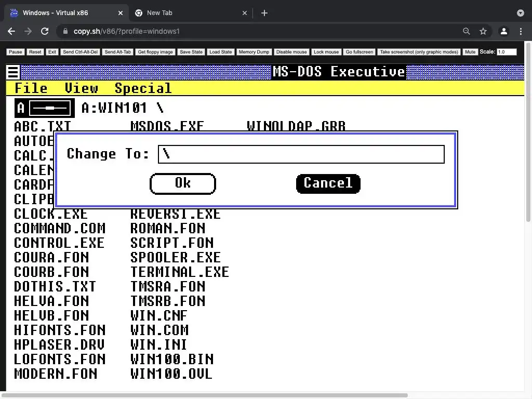Pause the emulator

[15, 52]
